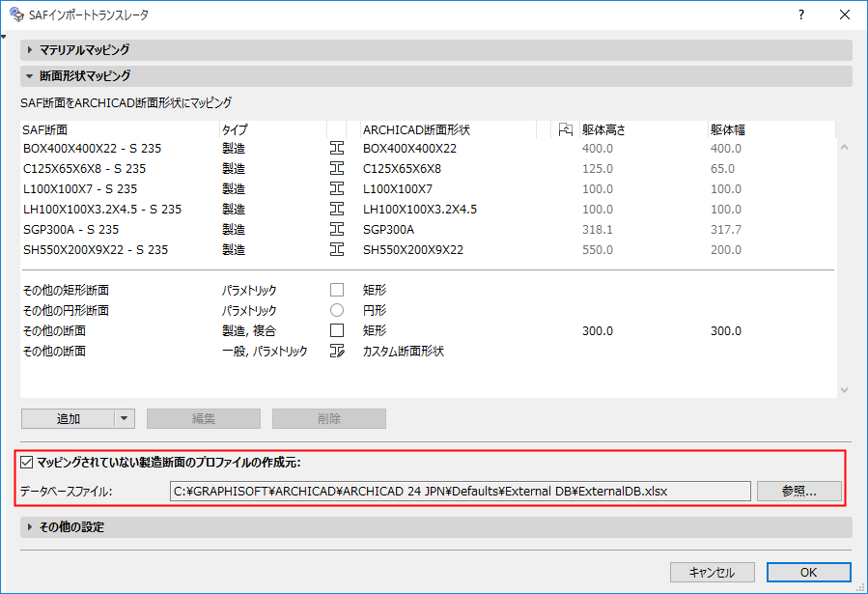
Task: Click the 躯体高さ column header
Action: (643, 129)
